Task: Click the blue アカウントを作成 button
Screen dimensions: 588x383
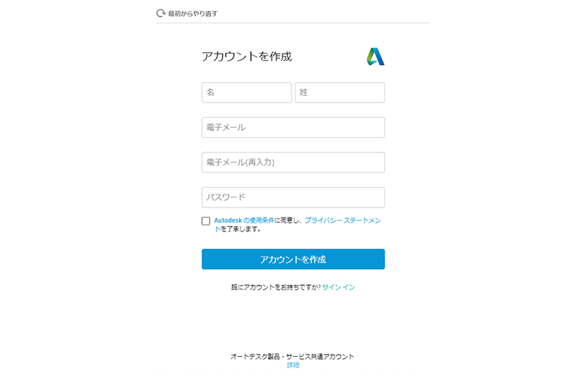Action: (x=293, y=259)
